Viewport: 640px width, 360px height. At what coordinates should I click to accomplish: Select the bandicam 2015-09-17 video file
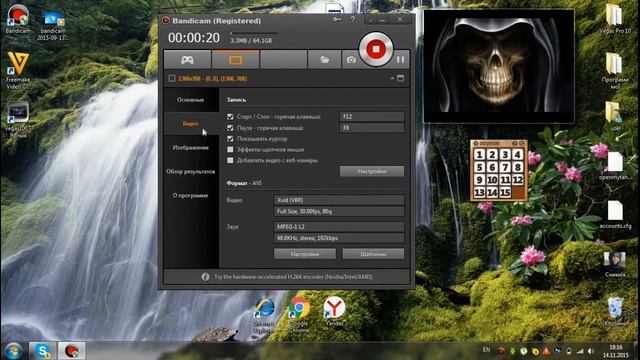point(53,24)
